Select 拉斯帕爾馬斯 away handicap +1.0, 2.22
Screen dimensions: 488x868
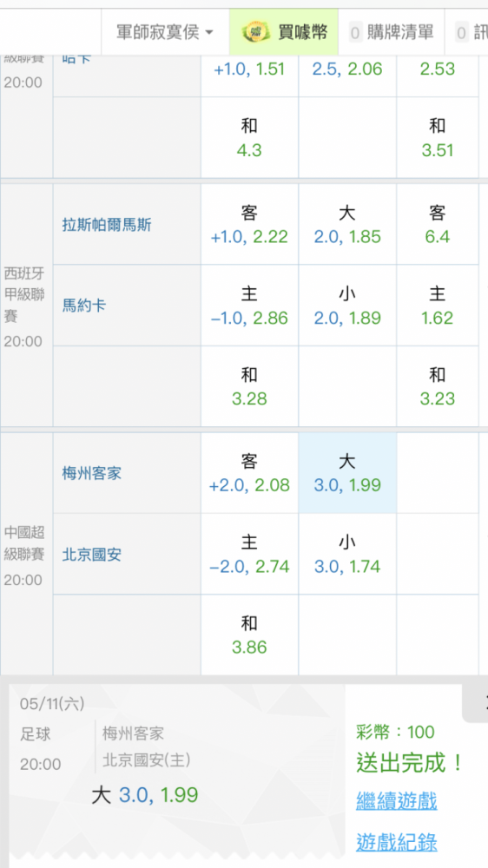(249, 225)
